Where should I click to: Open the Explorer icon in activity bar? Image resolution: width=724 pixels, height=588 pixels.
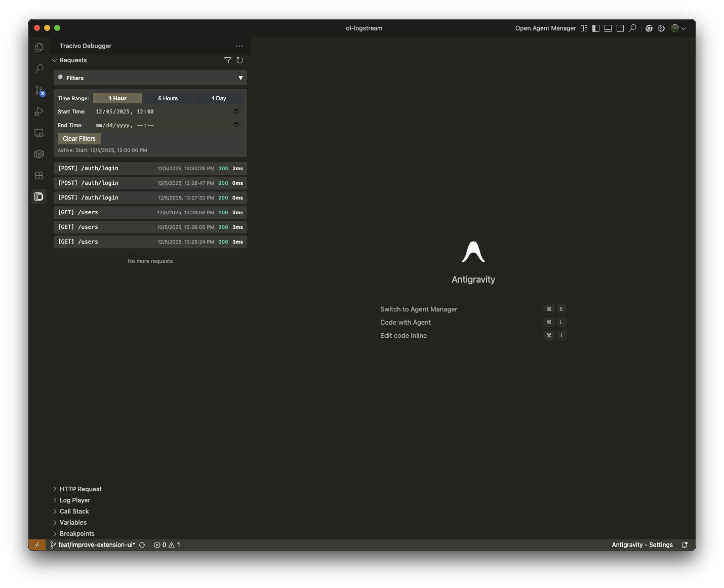[39, 48]
